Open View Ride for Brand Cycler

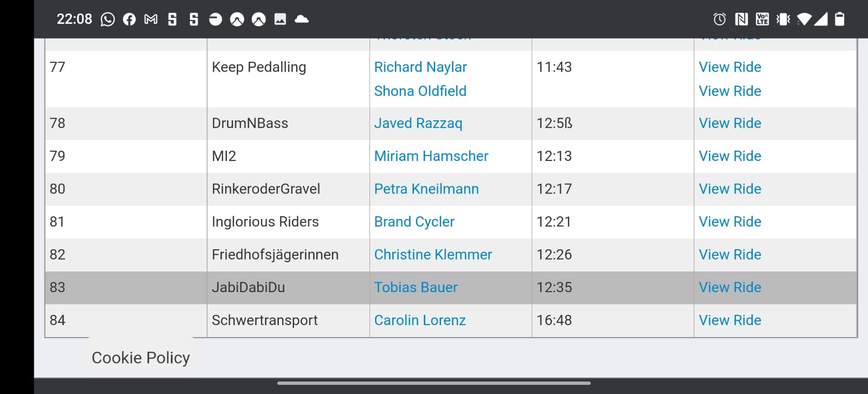730,222
